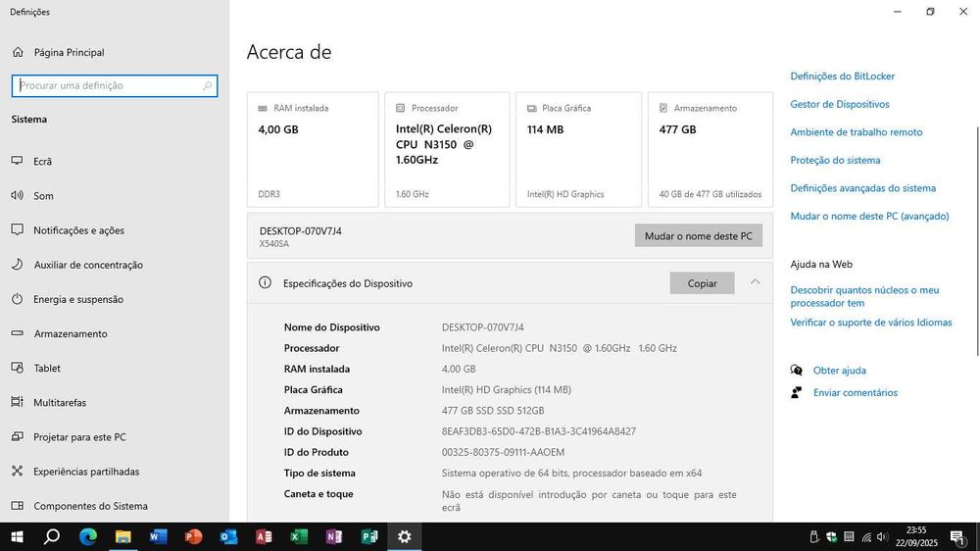
Task: Open Som sound settings
Action: pos(43,196)
